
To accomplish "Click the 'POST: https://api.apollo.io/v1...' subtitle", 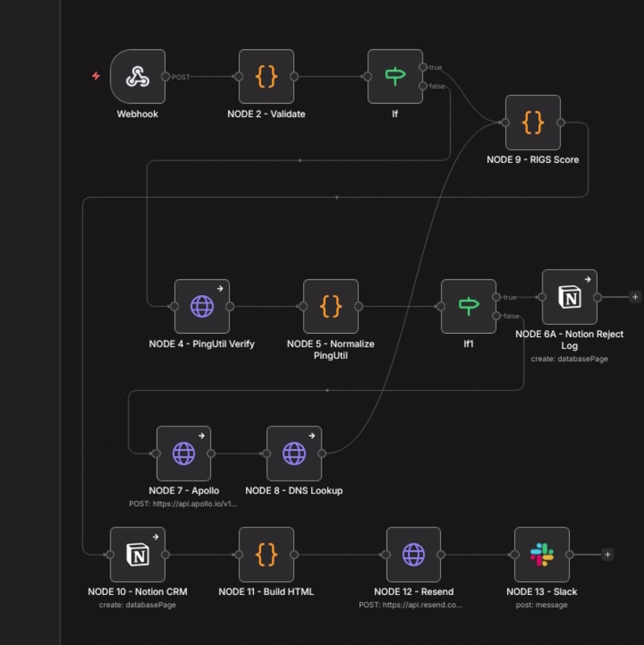I will pyautogui.click(x=183, y=504).
